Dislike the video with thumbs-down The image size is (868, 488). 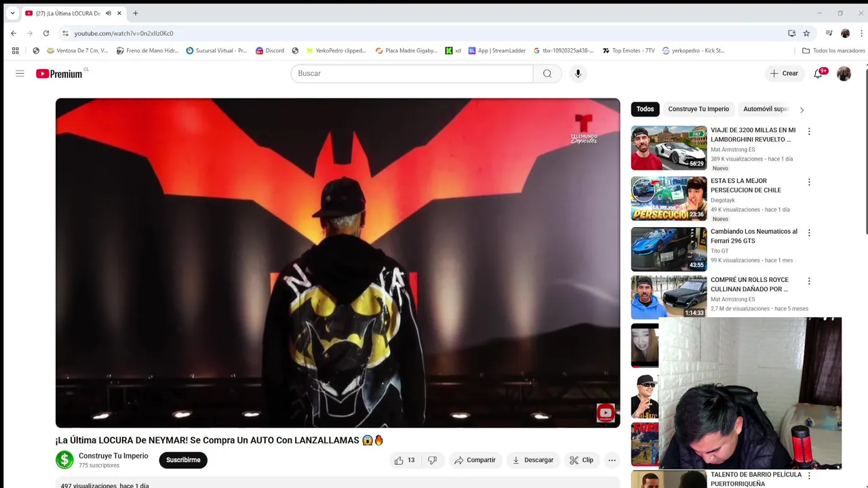click(x=433, y=460)
